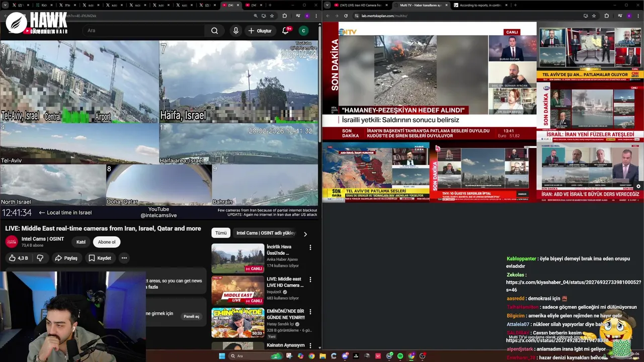
Task: Open options menu for LIVE Middle East HD Camera video
Action: coord(310,280)
